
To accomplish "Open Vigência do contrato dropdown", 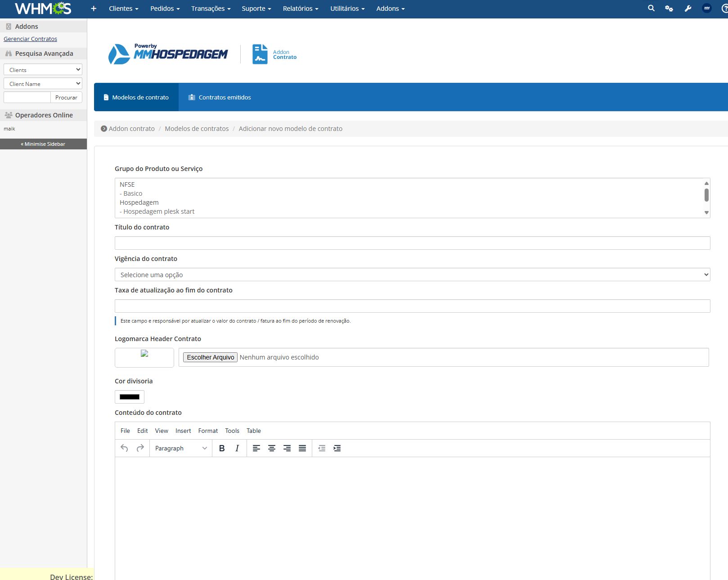I will point(412,274).
